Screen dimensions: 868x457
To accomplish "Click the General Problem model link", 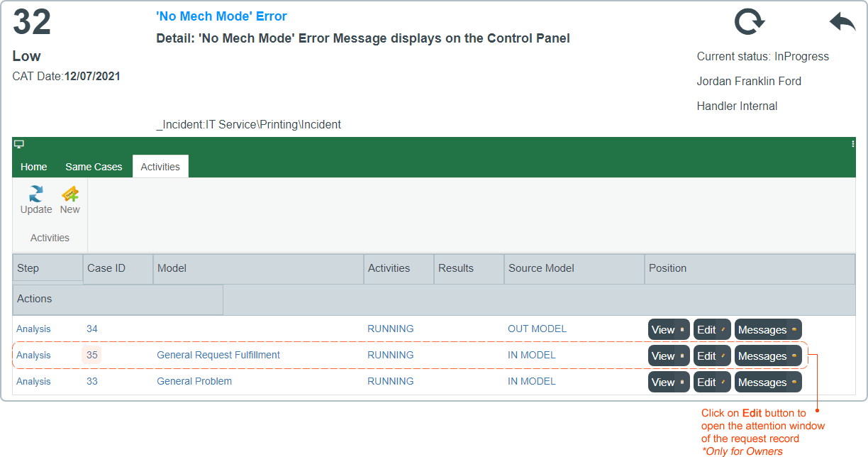I will click(x=194, y=381).
